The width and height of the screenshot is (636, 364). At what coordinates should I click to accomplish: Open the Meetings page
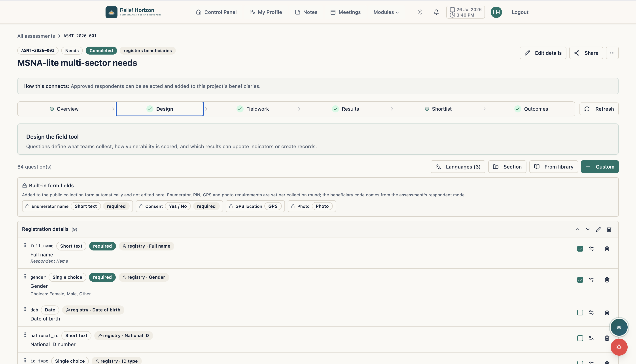pyautogui.click(x=345, y=12)
